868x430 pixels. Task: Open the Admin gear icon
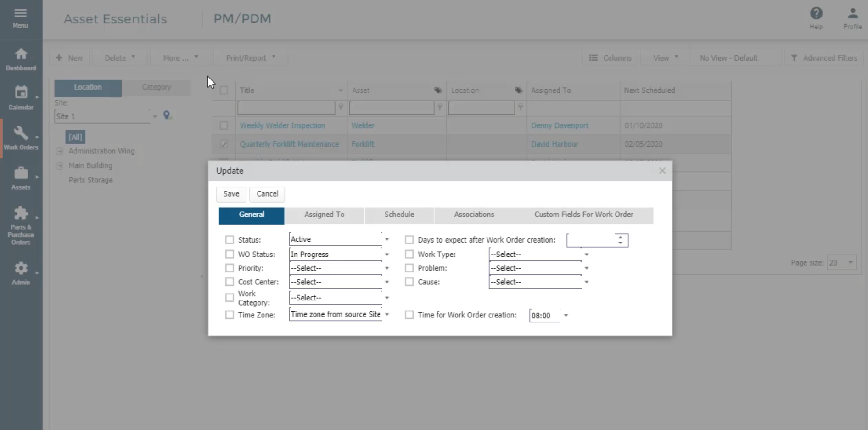tap(21, 269)
